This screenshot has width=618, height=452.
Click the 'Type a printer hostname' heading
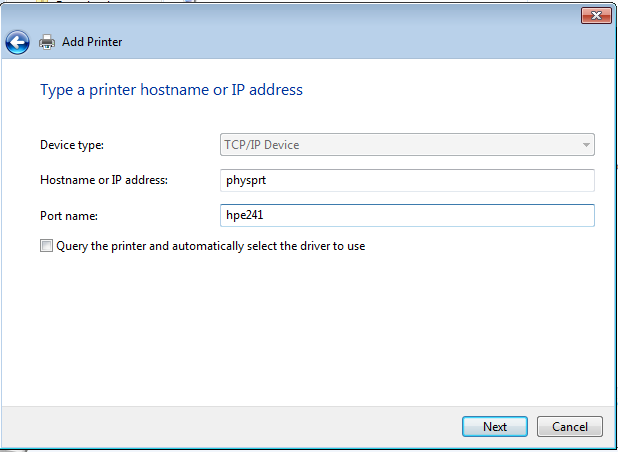click(x=171, y=90)
